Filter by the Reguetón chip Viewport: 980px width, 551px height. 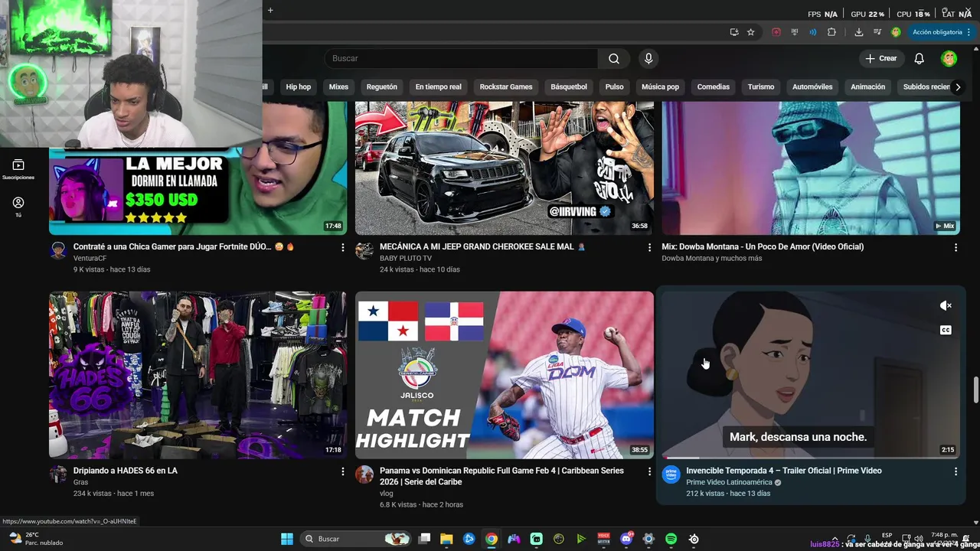pyautogui.click(x=382, y=87)
